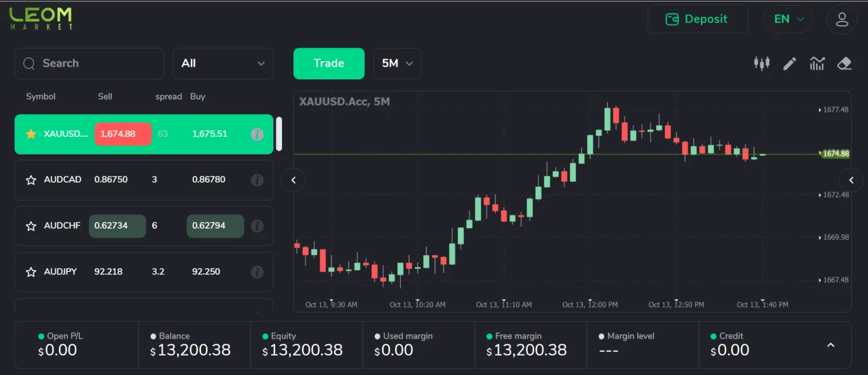This screenshot has width=868, height=375.
Task: Open the EN language dropdown
Action: point(788,19)
